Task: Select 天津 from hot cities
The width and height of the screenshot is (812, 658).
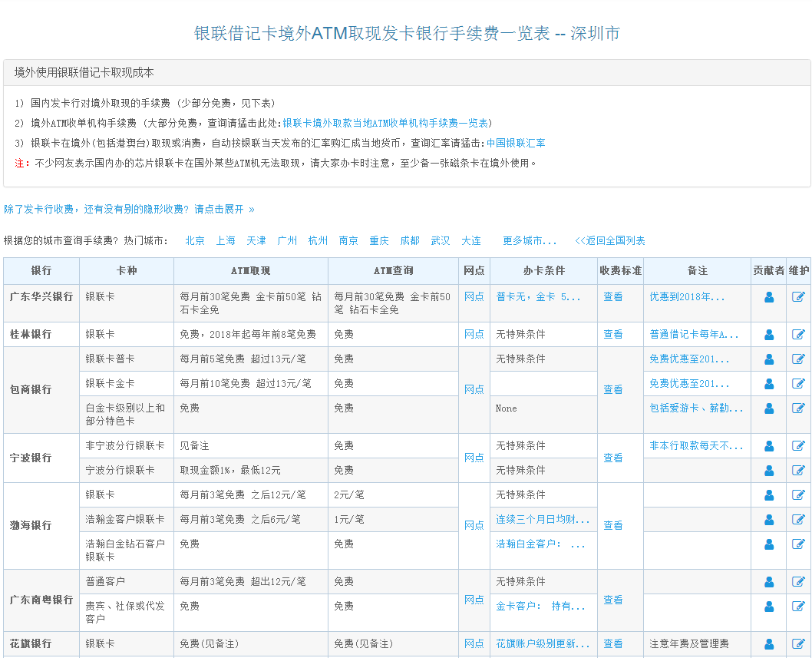Action: click(x=256, y=240)
